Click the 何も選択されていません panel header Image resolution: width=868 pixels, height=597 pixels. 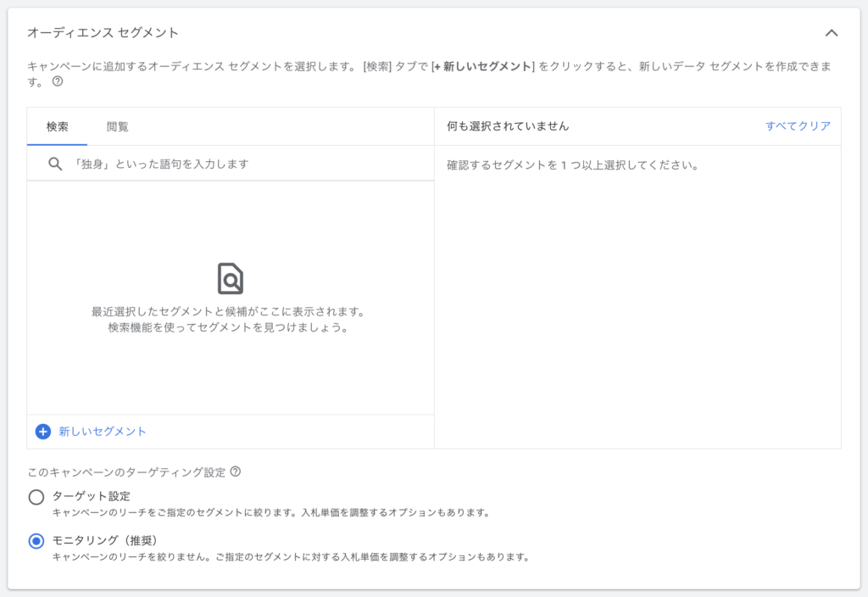click(508, 126)
